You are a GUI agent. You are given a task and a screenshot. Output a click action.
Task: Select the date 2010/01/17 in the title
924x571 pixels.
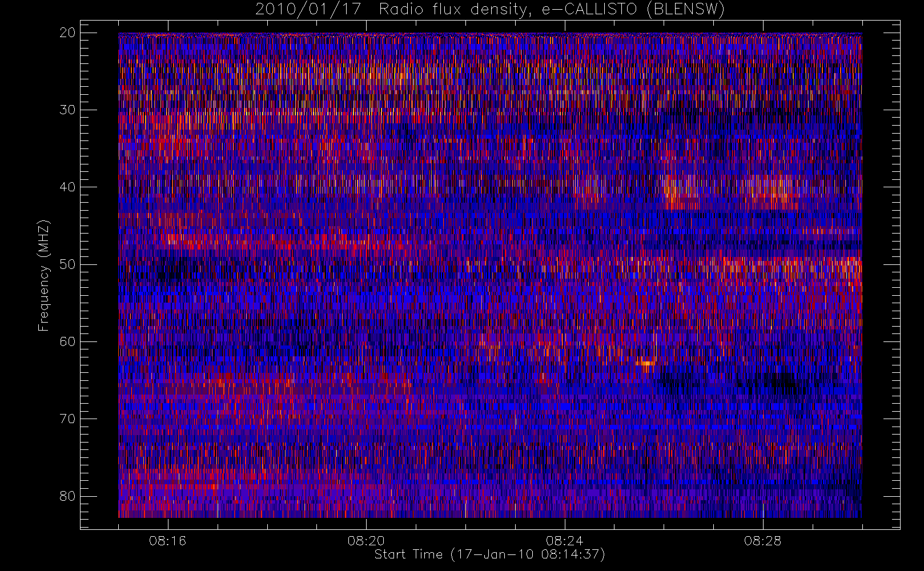[x=308, y=10]
